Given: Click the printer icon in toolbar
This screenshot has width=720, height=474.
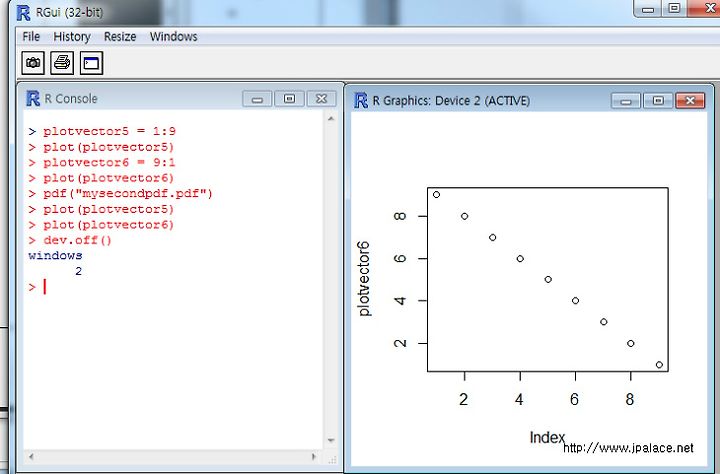Looking at the screenshot, I should tap(62, 63).
